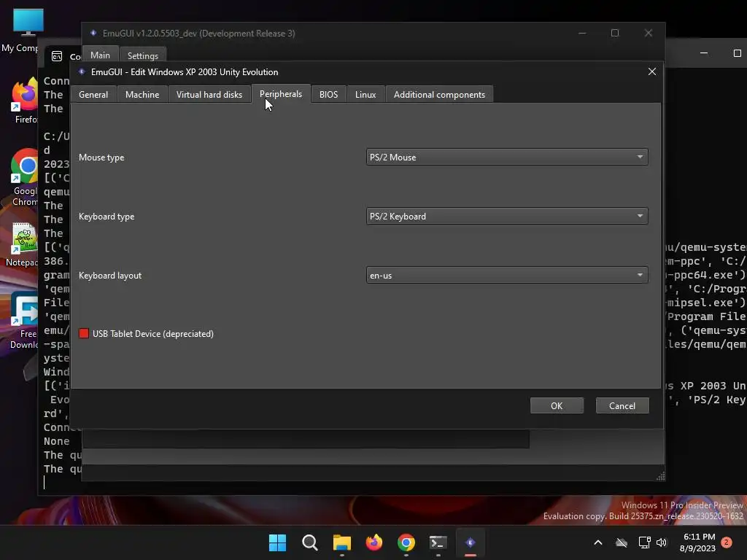Maximize the command prompt window
The image size is (747, 560).
pos(737,52)
